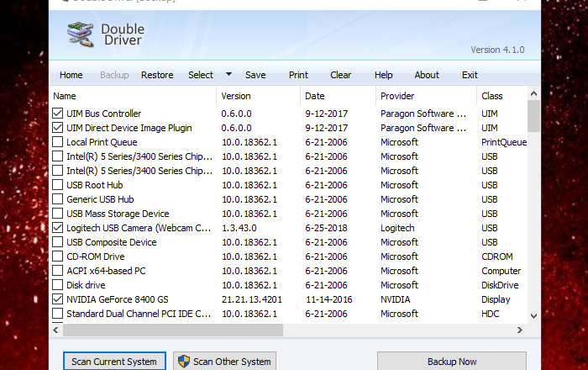The width and height of the screenshot is (588, 370).
Task: Select the Generic USB Hub row name
Action: [100, 199]
